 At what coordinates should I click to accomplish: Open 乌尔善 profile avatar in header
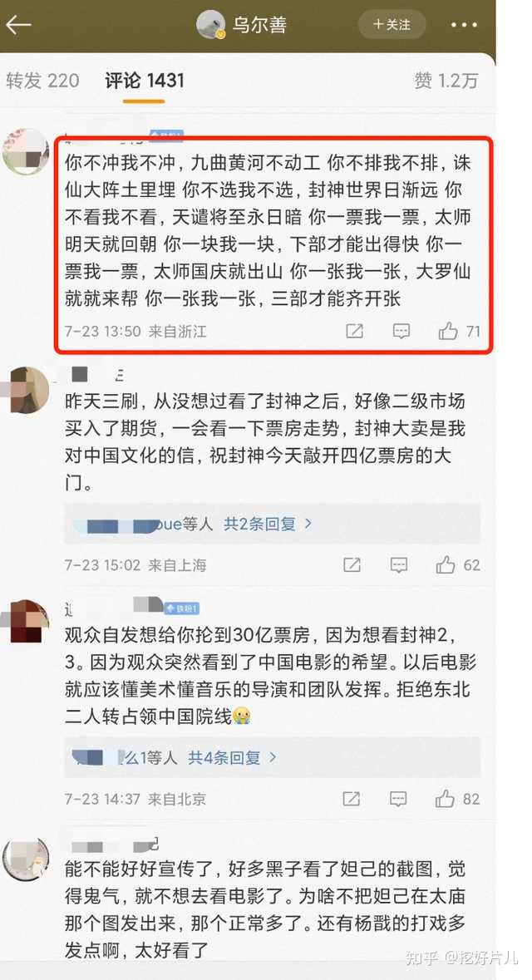[210, 25]
